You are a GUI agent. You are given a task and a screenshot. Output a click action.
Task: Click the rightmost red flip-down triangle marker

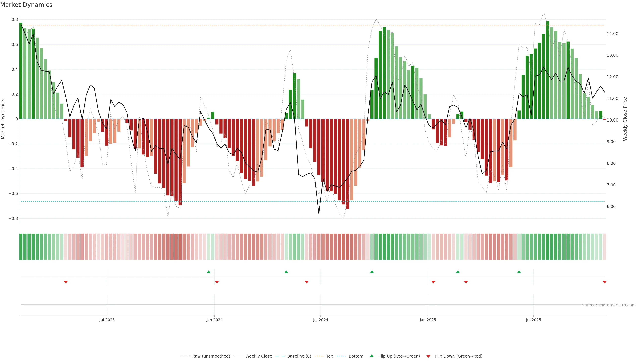(605, 282)
